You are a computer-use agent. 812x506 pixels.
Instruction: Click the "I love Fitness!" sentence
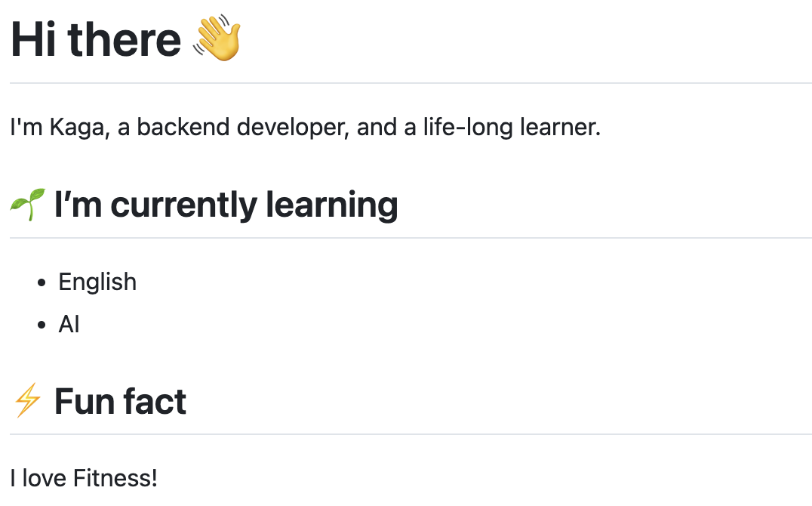pyautogui.click(x=83, y=478)
